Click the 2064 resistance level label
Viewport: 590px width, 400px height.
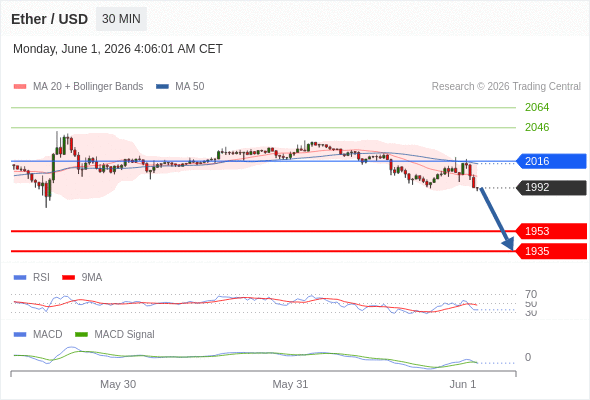click(537, 107)
